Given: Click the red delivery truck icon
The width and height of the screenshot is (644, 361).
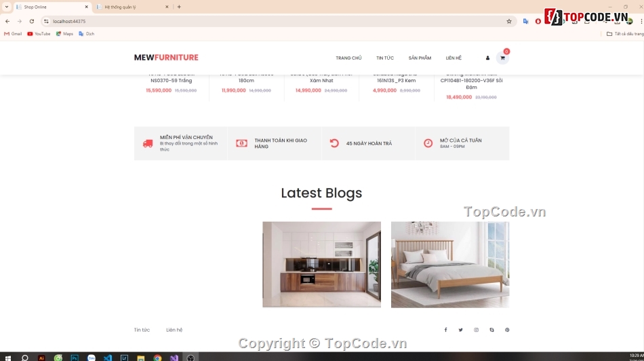Looking at the screenshot, I should (148, 143).
